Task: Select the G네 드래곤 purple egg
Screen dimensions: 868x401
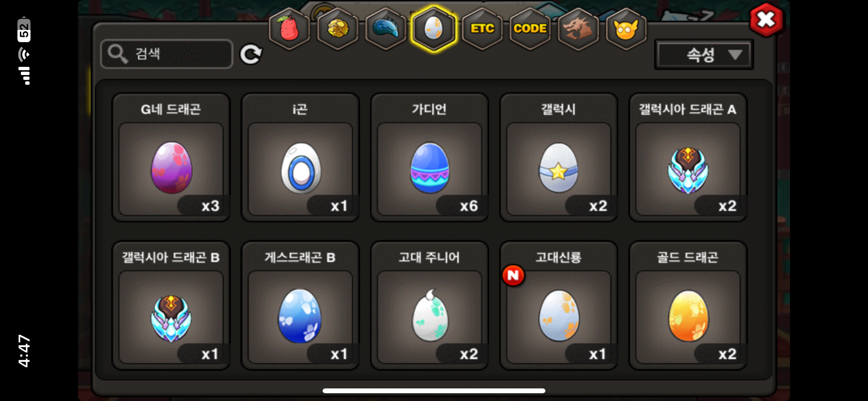Action: tap(171, 157)
